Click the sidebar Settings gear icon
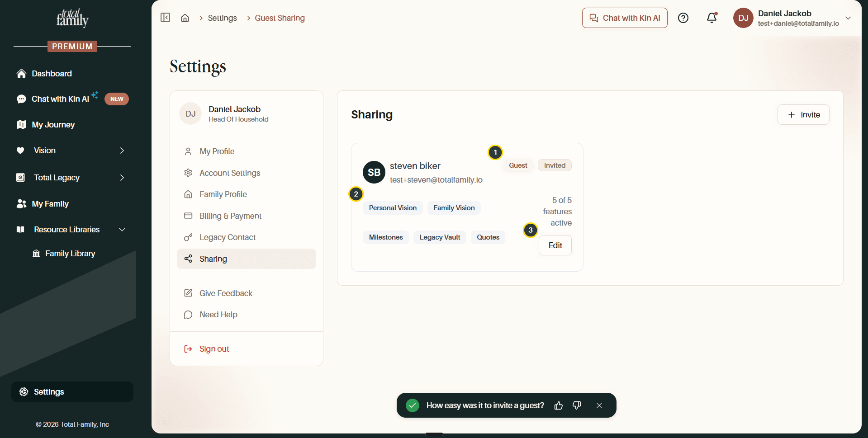This screenshot has width=868, height=438. tap(24, 392)
